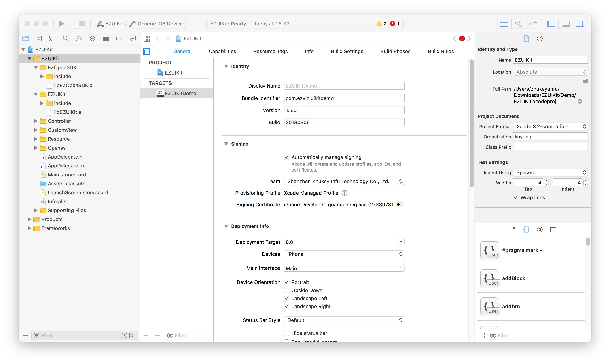Hide the projects and targets list
Screen dimensions: 610x364
[x=146, y=52]
